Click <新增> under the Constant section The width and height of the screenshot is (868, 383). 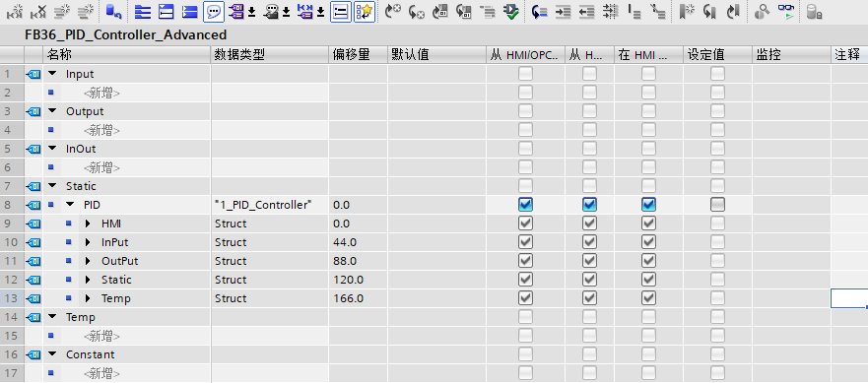click(x=101, y=373)
